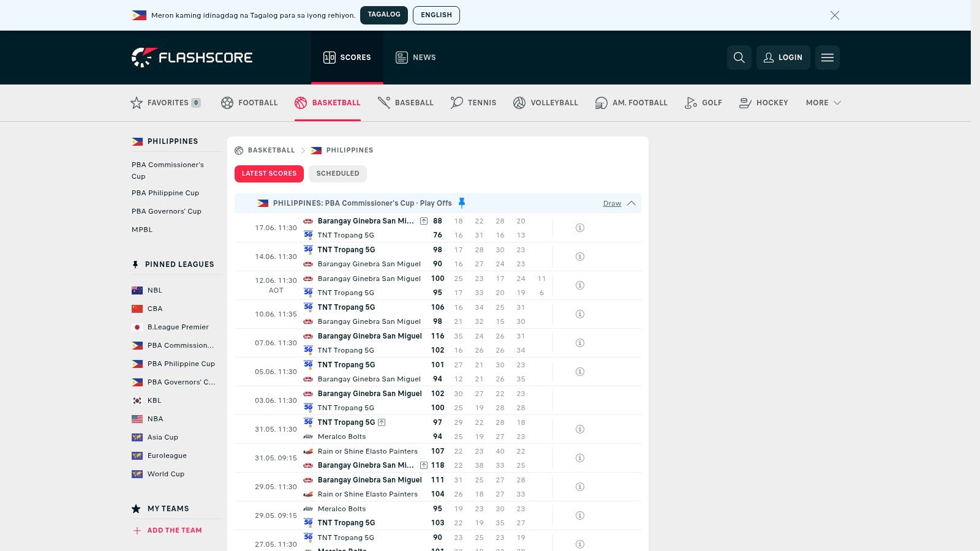Choose English language

[436, 15]
